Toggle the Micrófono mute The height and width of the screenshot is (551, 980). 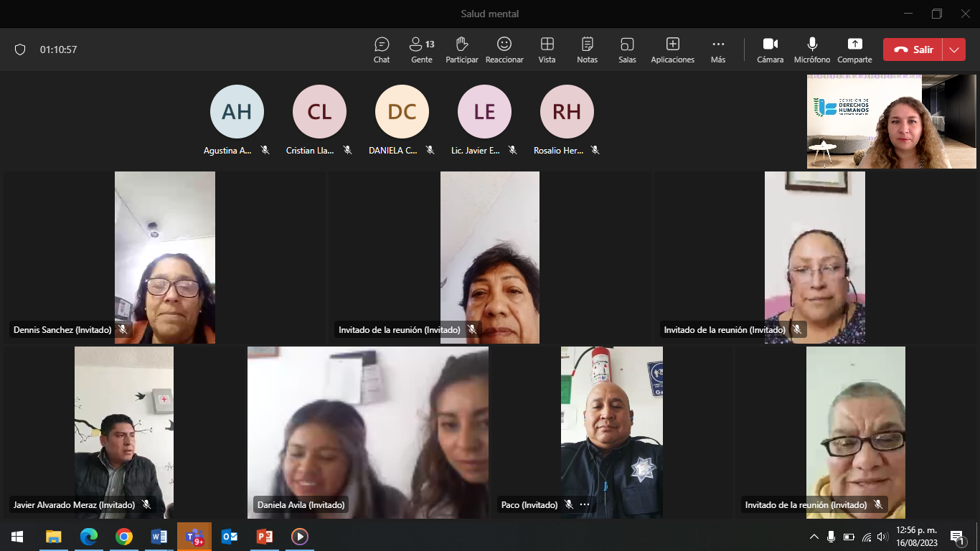811,50
